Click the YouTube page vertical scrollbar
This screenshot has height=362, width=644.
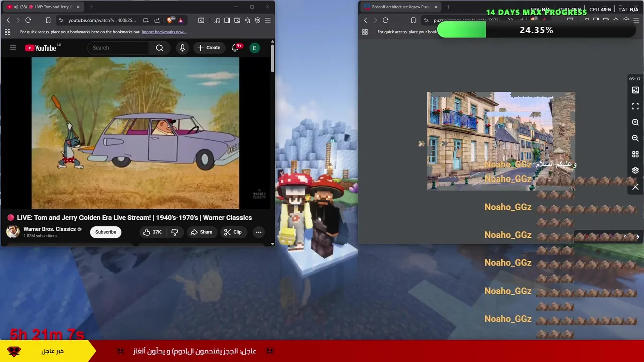(x=272, y=59)
